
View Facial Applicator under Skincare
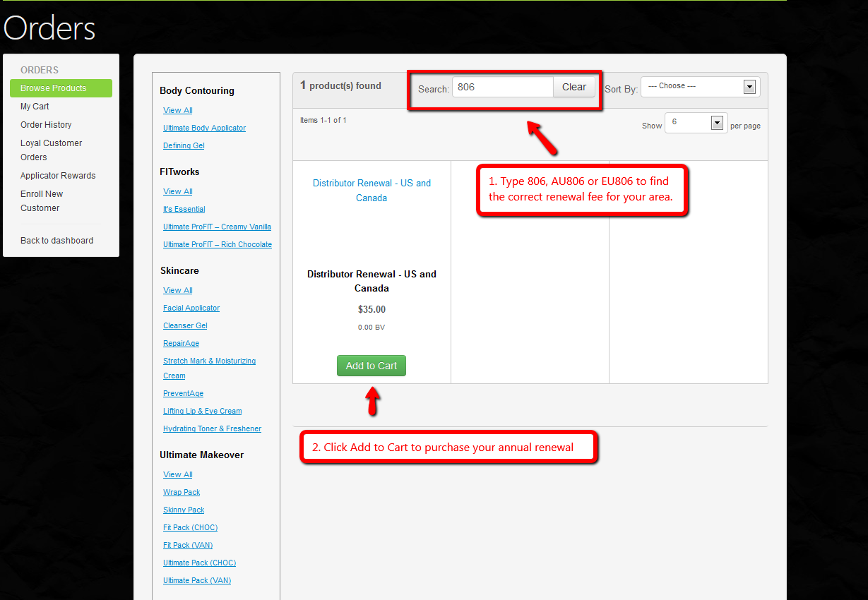click(x=191, y=308)
